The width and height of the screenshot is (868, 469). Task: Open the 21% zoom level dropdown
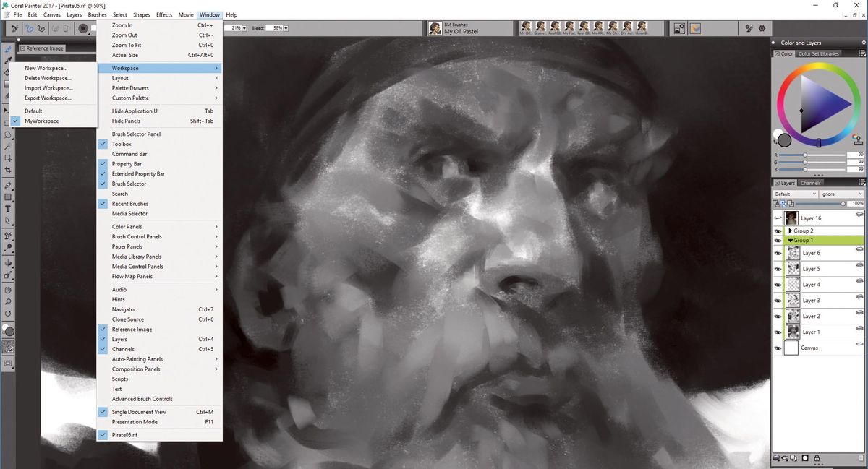tap(244, 28)
